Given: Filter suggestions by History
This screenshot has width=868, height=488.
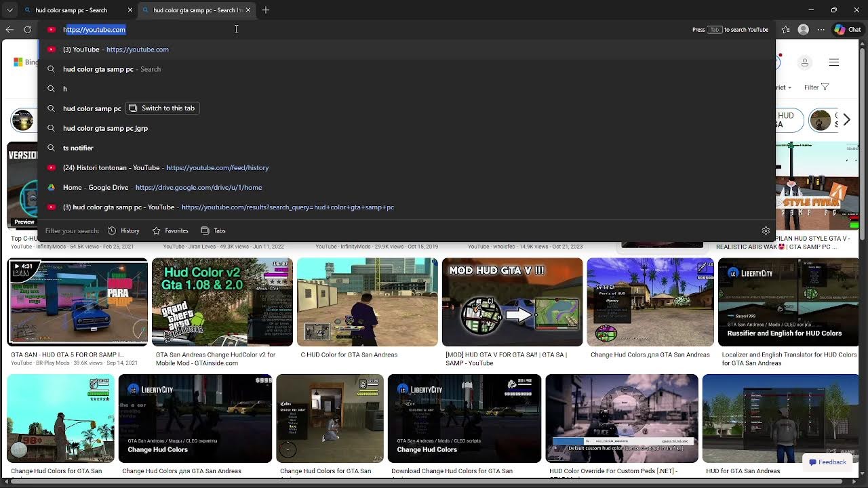Looking at the screenshot, I should coord(123,230).
